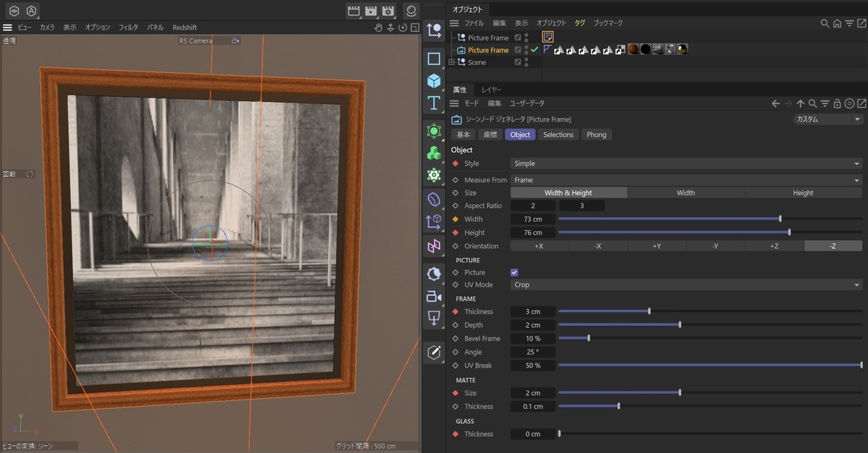Set Orientation to +X
The height and width of the screenshot is (453, 868).
[540, 246]
